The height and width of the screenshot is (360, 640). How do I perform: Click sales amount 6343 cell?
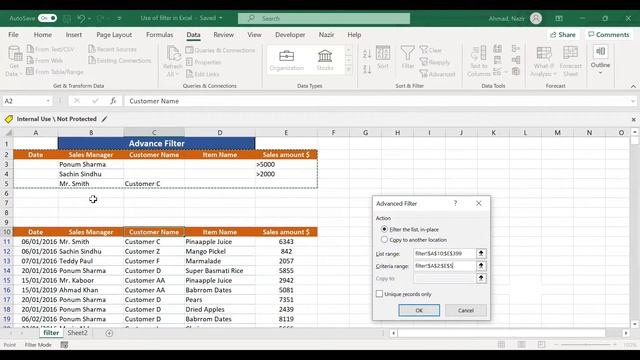pyautogui.click(x=286, y=242)
